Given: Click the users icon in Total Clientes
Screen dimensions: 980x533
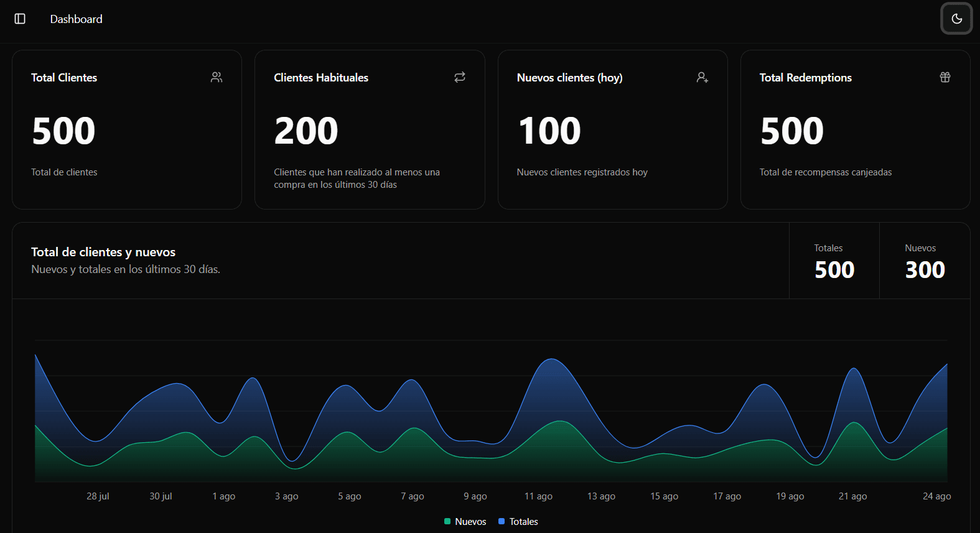Looking at the screenshot, I should tap(217, 77).
